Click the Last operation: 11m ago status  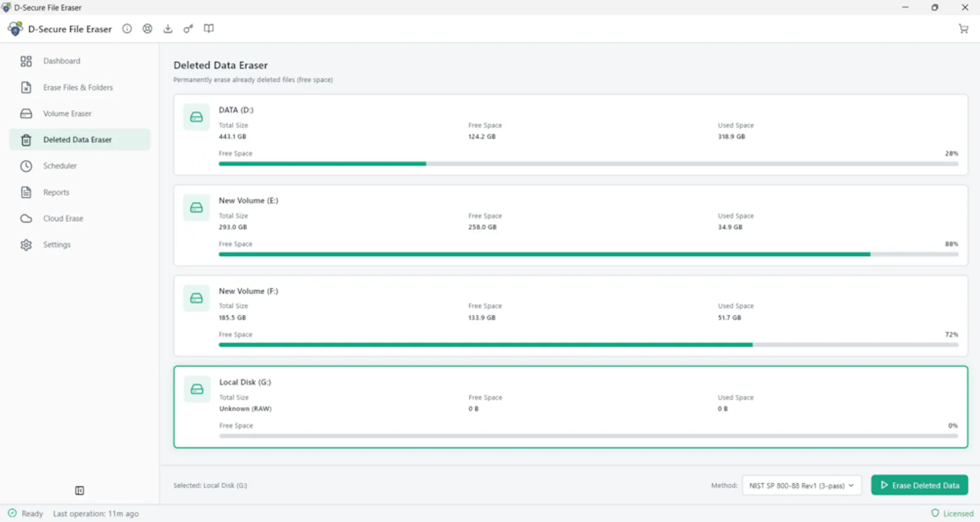point(96,513)
